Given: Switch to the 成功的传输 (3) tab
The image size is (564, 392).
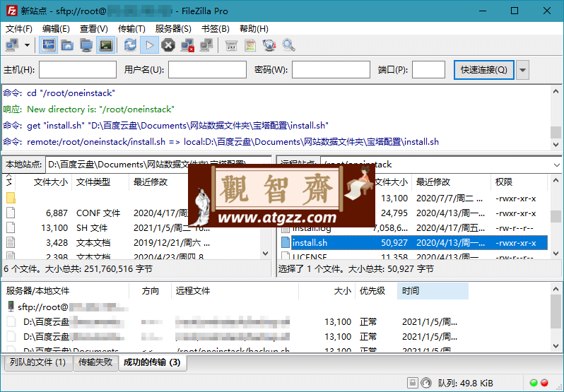Looking at the screenshot, I should 152,362.
